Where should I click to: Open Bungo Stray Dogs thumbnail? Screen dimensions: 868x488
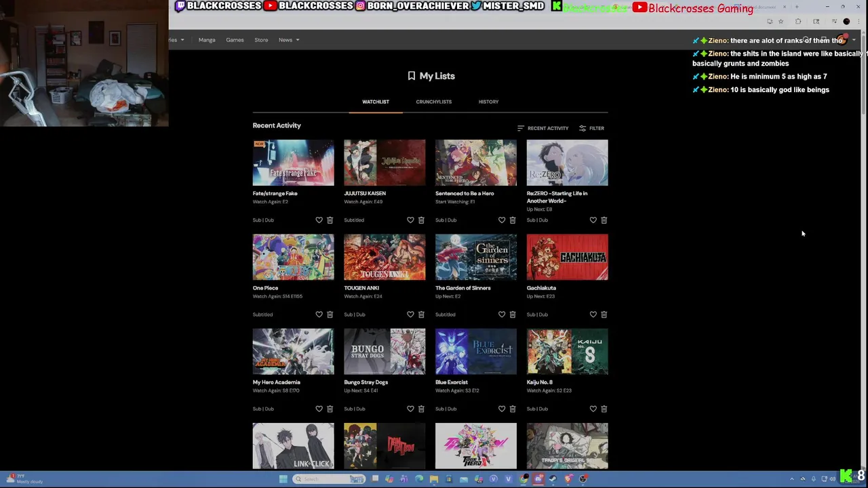click(x=384, y=351)
